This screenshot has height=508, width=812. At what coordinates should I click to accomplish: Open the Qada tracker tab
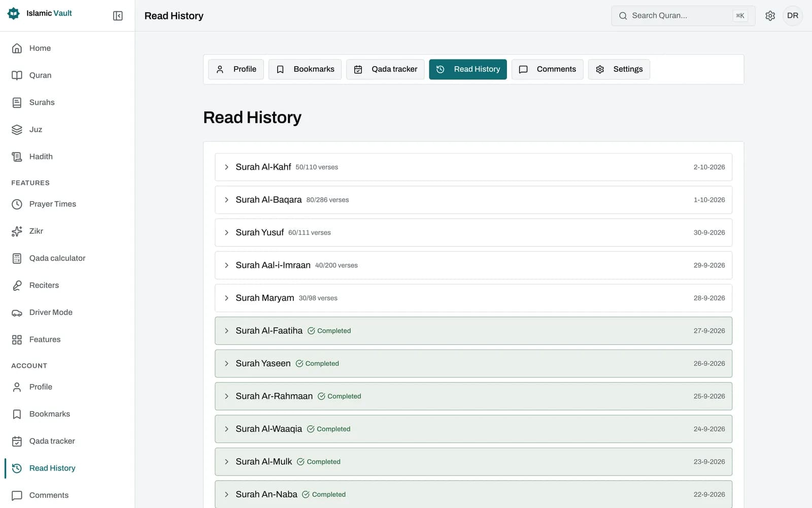coord(385,69)
